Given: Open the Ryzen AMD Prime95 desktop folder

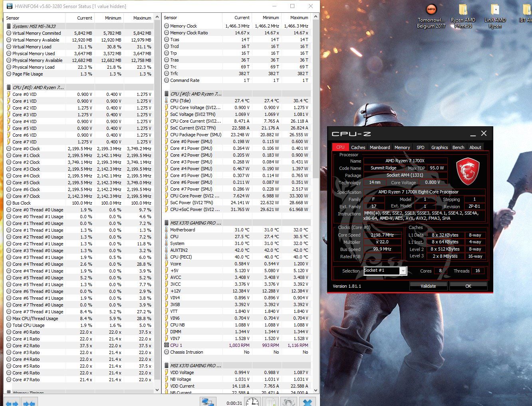Looking at the screenshot, I should [x=463, y=16].
